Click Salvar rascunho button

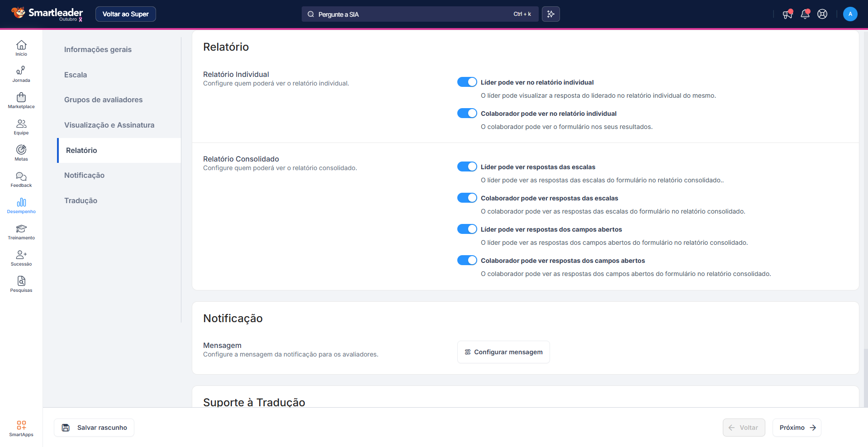94,428
